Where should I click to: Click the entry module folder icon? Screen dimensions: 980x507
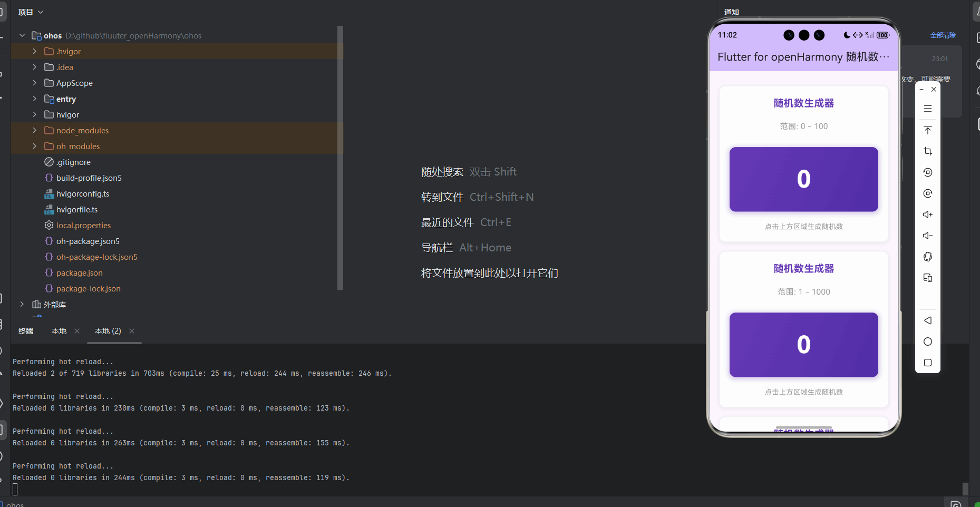(49, 99)
